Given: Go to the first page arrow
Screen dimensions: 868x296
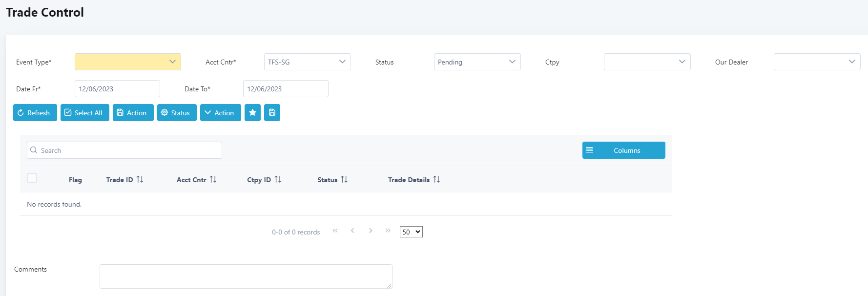Looking at the screenshot, I should click(335, 231).
